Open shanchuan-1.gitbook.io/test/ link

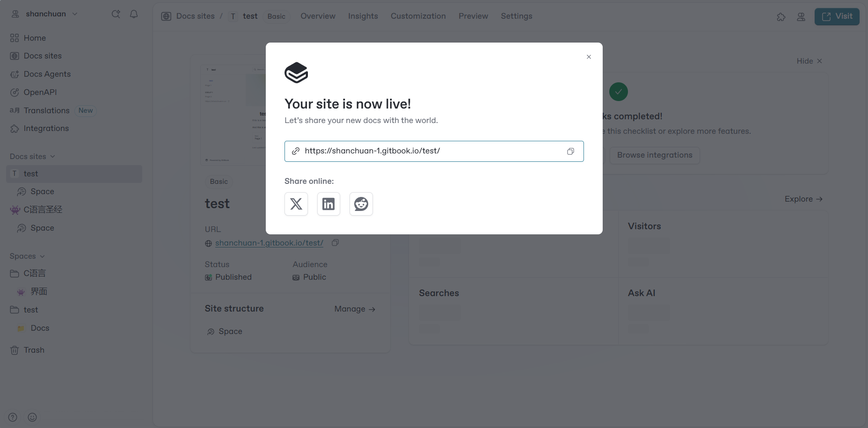click(x=269, y=243)
